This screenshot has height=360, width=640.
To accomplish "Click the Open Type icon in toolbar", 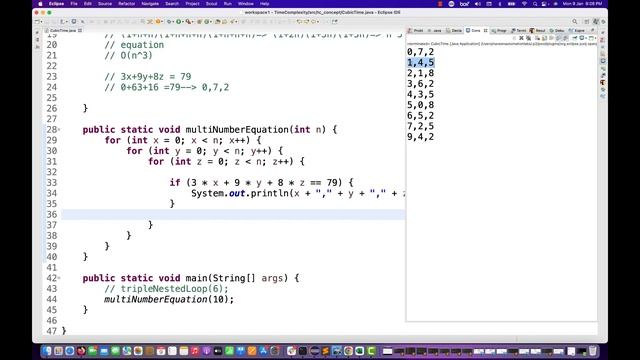I will click(217, 21).
